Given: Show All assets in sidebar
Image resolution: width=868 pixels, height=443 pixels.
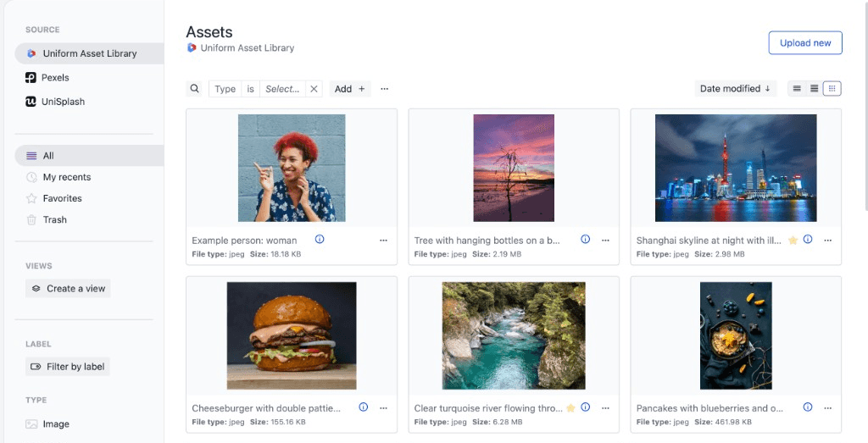Looking at the screenshot, I should (x=89, y=156).
